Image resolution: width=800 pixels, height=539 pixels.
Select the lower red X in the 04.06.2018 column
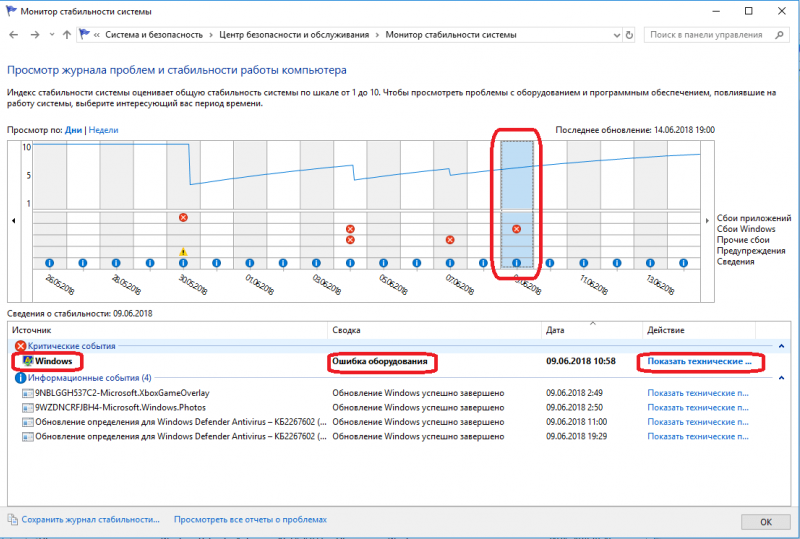click(350, 240)
